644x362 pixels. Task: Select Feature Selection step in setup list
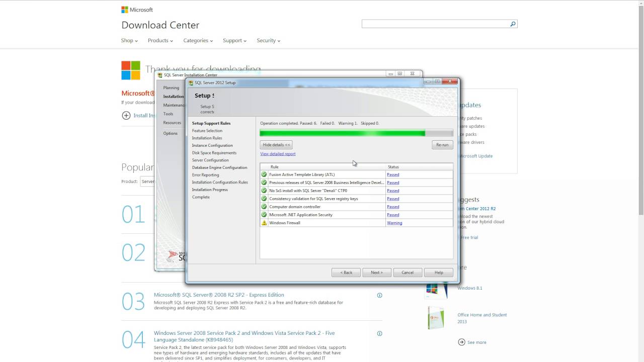(x=207, y=131)
